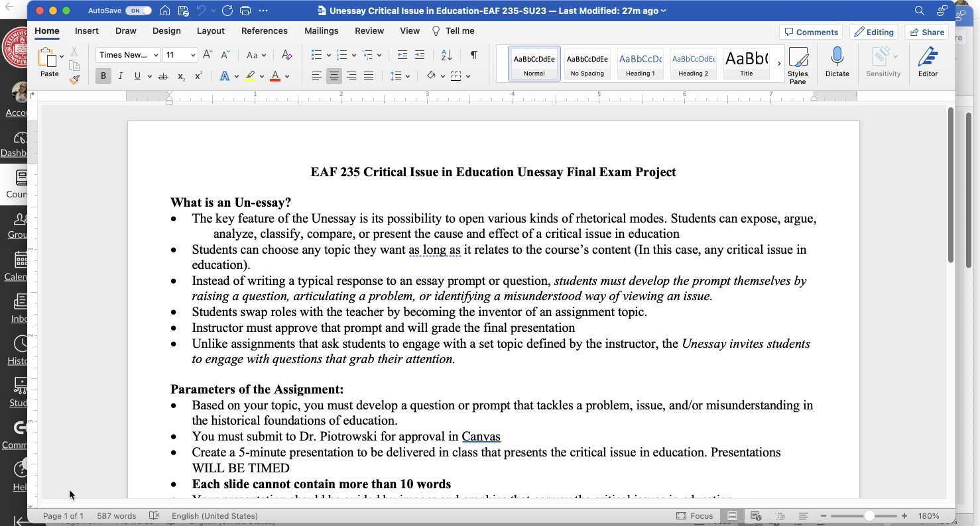Open the font size dropdown
The width and height of the screenshot is (980, 526).
192,55
